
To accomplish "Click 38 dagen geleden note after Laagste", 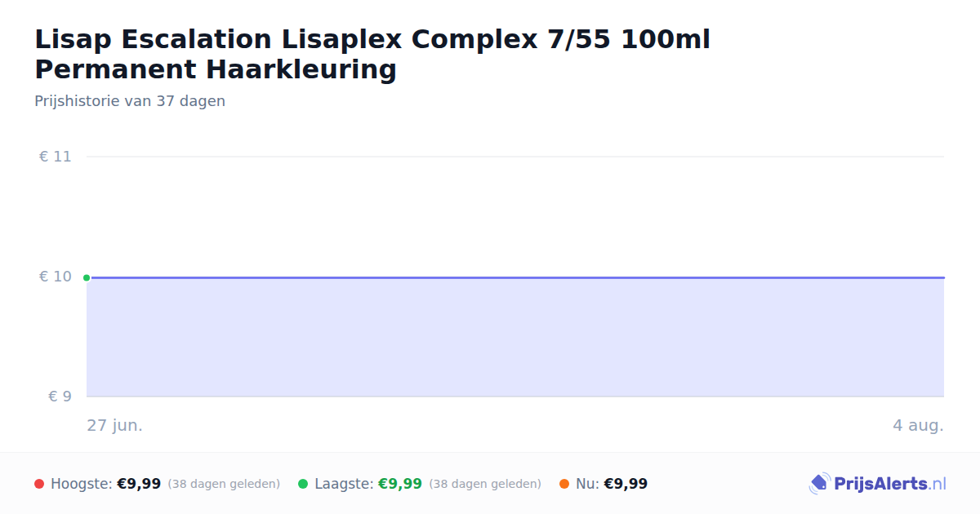I will 485,484.
